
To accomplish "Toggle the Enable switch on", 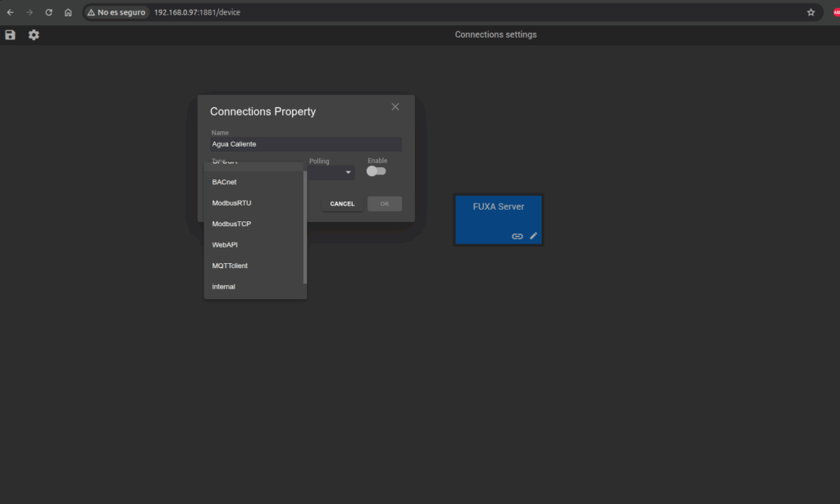I will pos(376,171).
